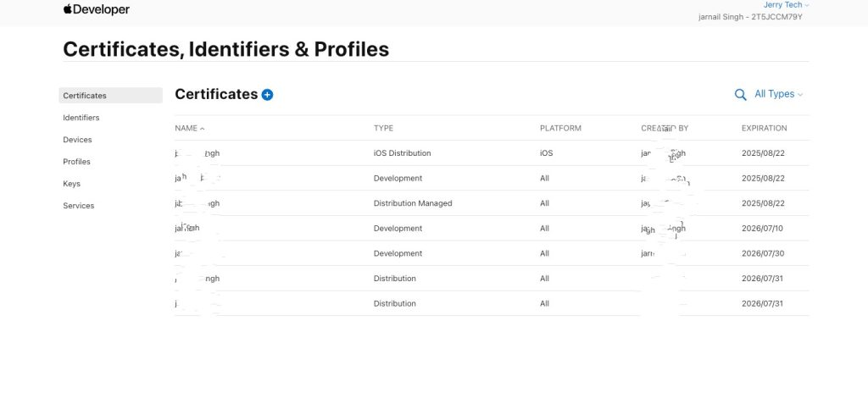Open the Distribution Managed certificate row
This screenshot has width=868, height=404.
point(492,203)
